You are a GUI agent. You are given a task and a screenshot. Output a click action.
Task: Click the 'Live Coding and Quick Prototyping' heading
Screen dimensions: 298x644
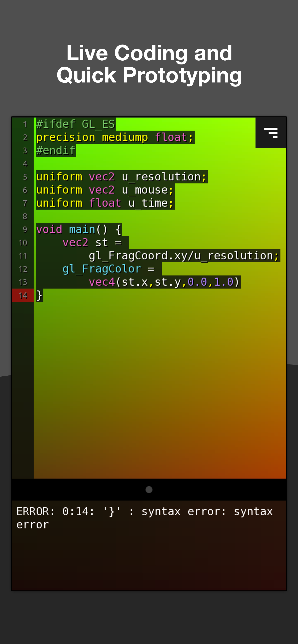click(x=149, y=64)
